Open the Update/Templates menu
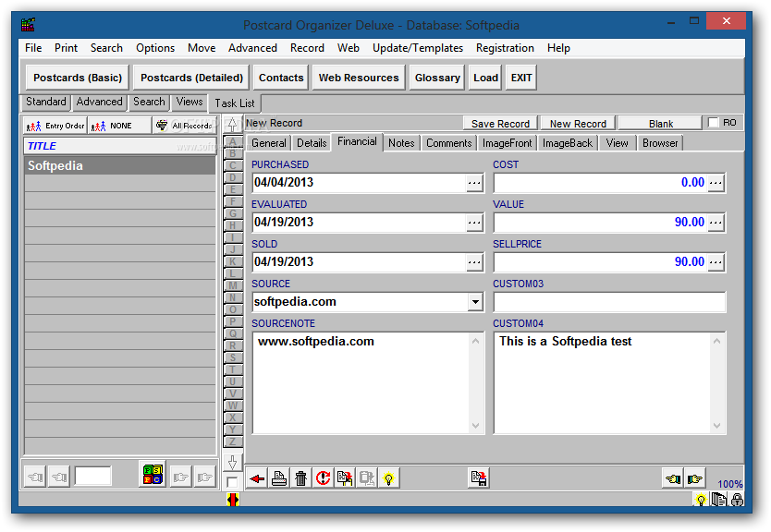 tap(418, 48)
